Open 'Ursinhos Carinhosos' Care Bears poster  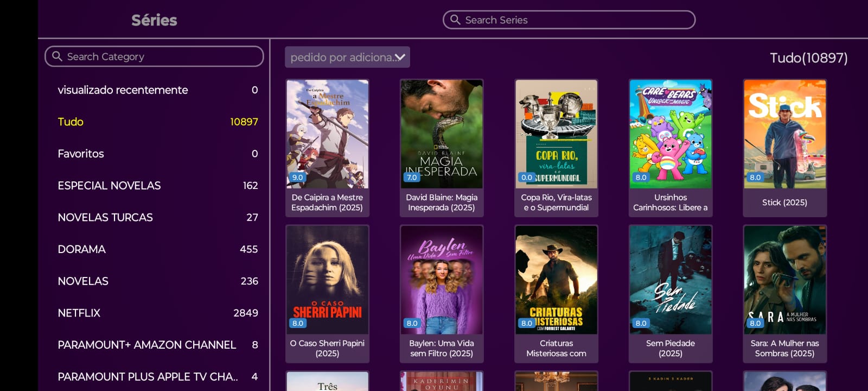tap(671, 134)
